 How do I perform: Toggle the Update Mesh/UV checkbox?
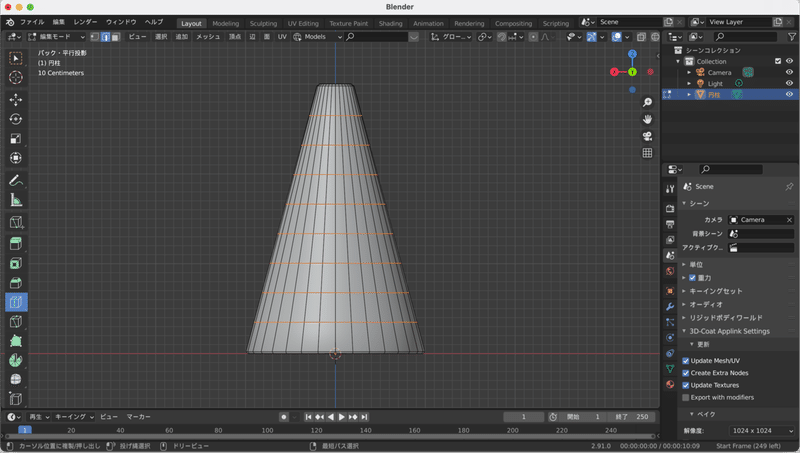(x=686, y=361)
